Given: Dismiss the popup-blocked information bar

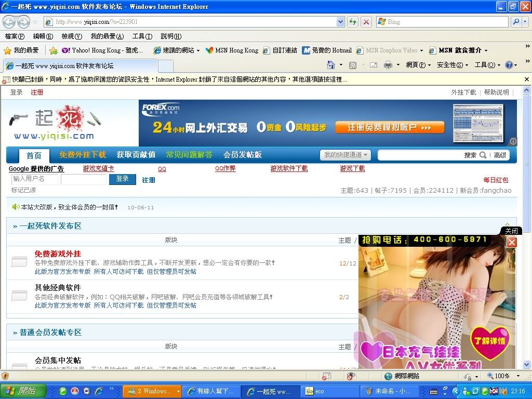Looking at the screenshot, I should click(x=526, y=79).
